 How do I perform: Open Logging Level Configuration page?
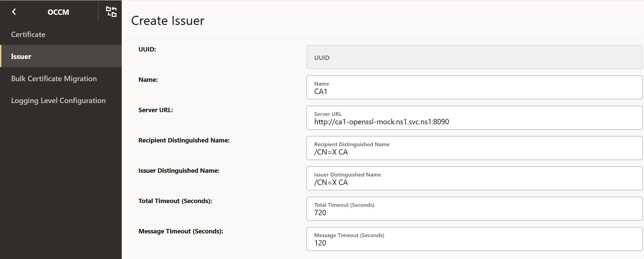(x=58, y=100)
